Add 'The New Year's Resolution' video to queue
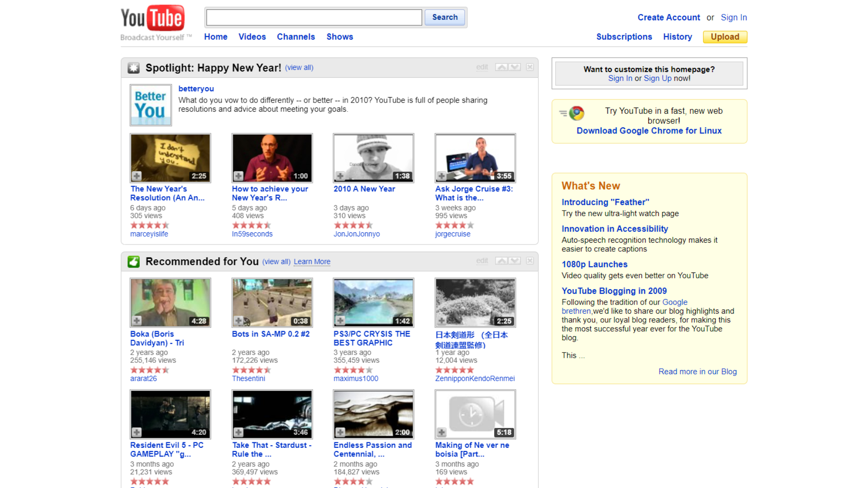Viewport: 868px width, 488px height. pos(137,176)
